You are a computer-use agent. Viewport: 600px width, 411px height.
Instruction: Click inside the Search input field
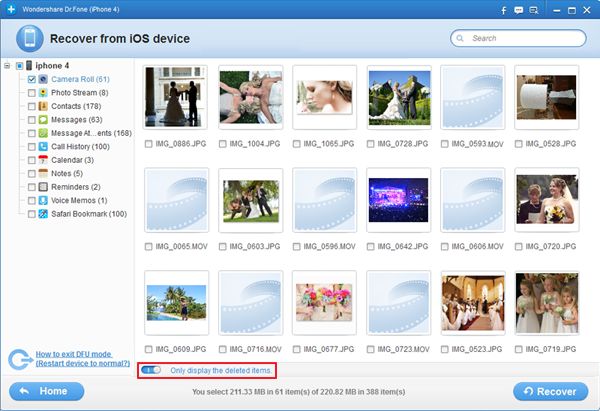518,38
